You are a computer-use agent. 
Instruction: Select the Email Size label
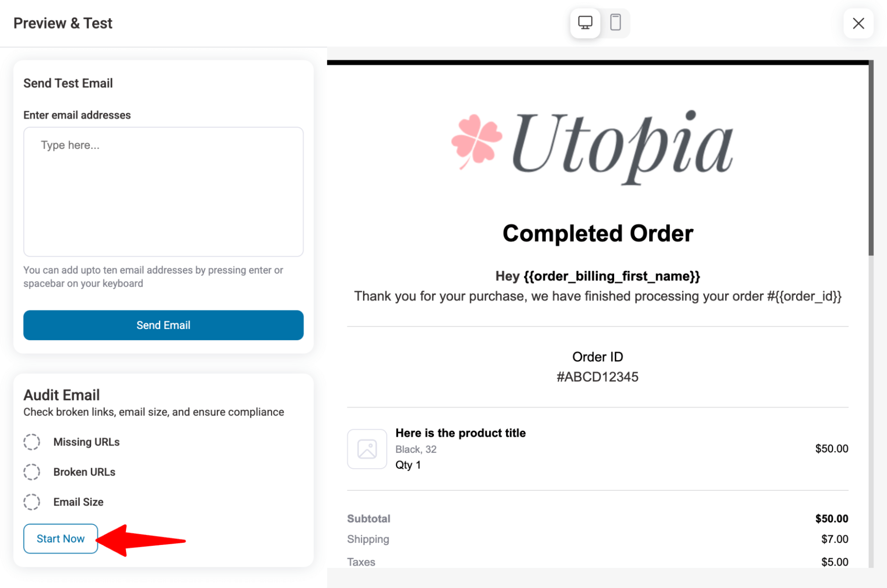[x=79, y=502]
